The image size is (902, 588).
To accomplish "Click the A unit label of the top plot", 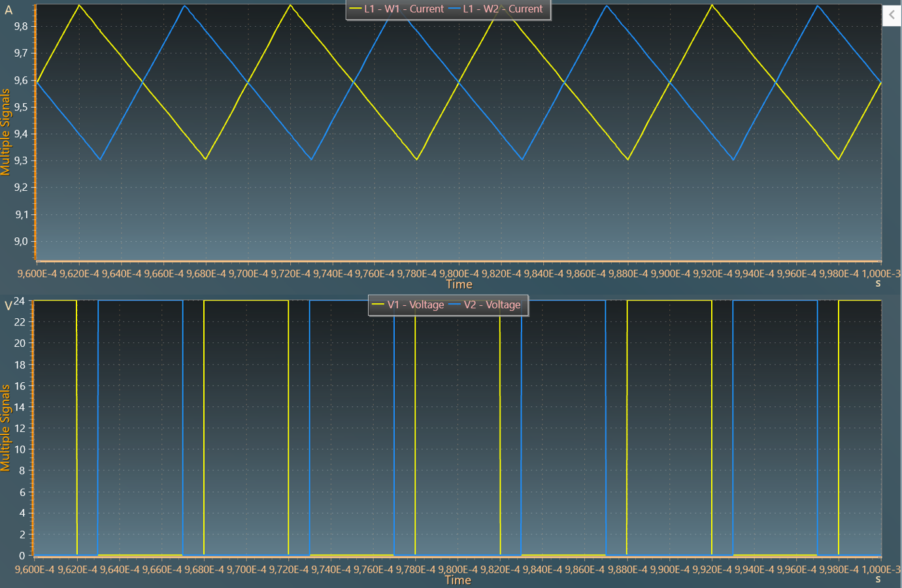I will pos(8,10).
